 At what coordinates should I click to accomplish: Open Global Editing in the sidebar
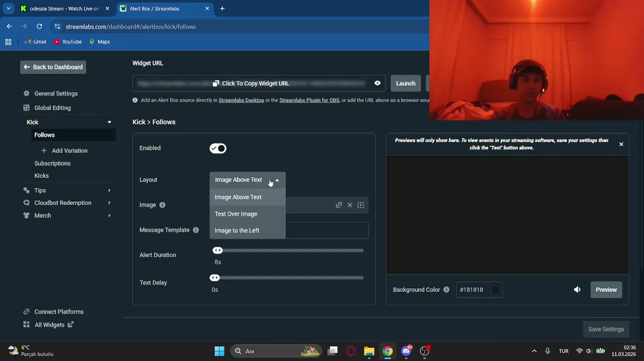[x=52, y=108]
